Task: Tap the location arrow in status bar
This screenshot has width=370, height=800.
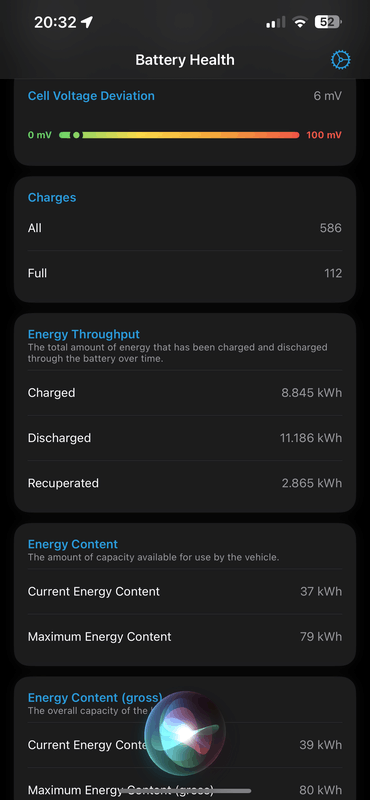Action: (87, 22)
